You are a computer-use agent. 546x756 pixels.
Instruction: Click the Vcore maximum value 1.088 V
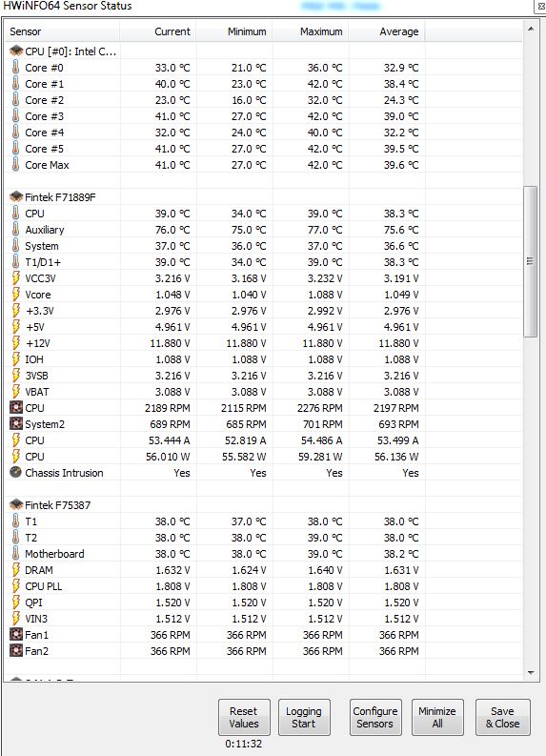tap(325, 295)
